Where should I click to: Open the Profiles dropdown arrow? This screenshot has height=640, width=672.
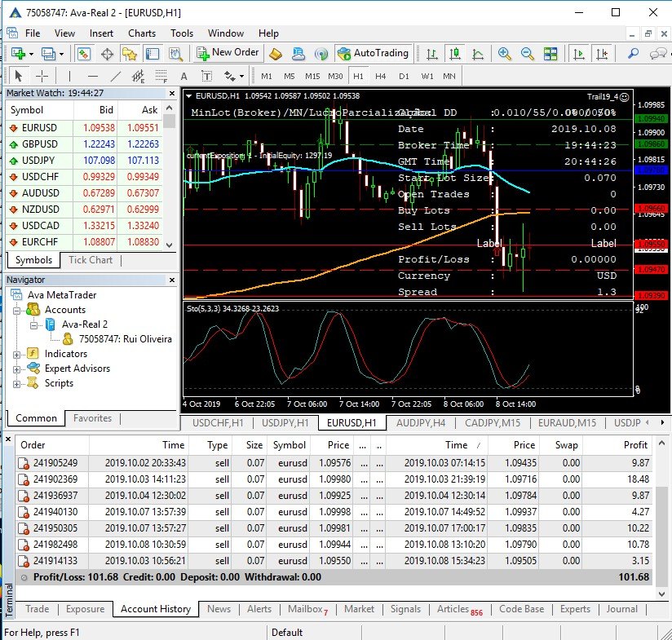(62, 54)
